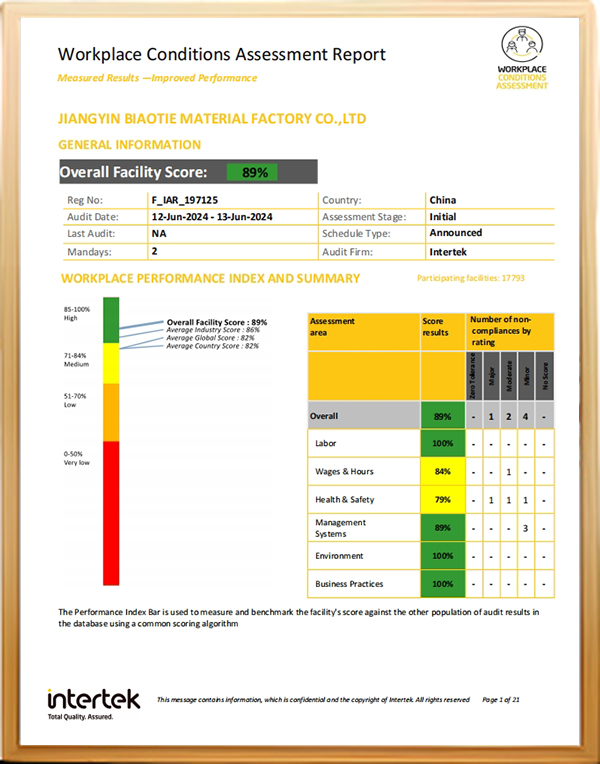The width and height of the screenshot is (600, 764).
Task: Click the Environment row label
Action: pyautogui.click(x=339, y=555)
